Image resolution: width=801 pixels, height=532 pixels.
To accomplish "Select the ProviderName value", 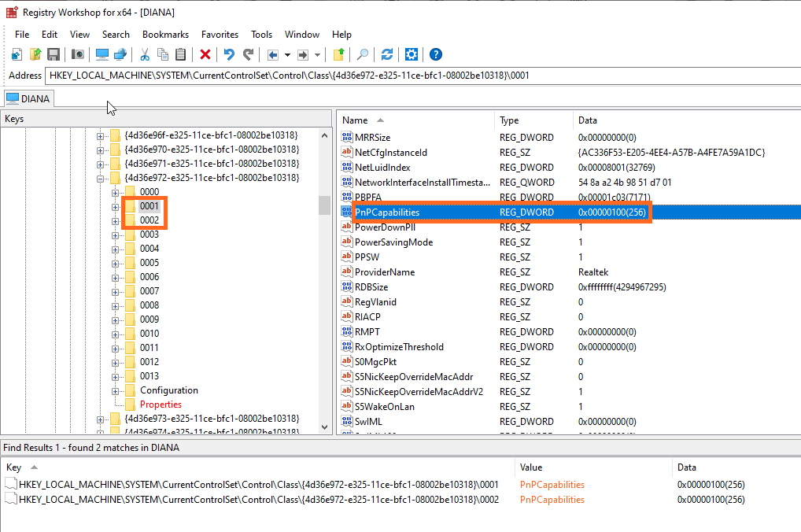I will pos(385,272).
